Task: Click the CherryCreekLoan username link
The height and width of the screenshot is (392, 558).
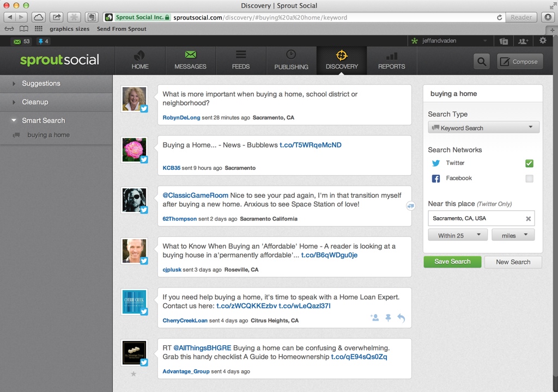Action: pos(185,321)
